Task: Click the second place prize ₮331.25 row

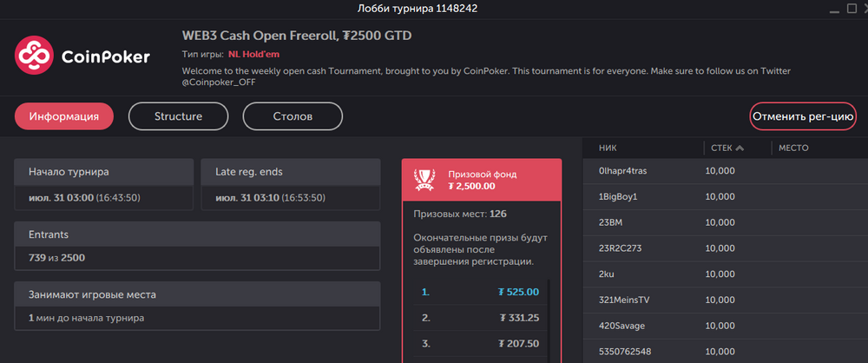Action: tap(480, 318)
